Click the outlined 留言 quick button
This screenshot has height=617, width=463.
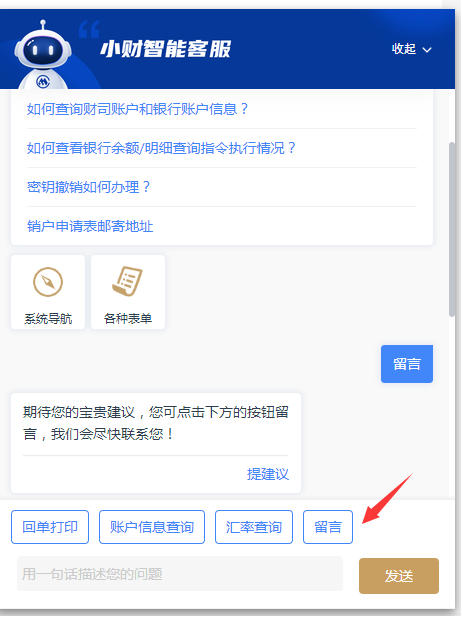coord(328,527)
